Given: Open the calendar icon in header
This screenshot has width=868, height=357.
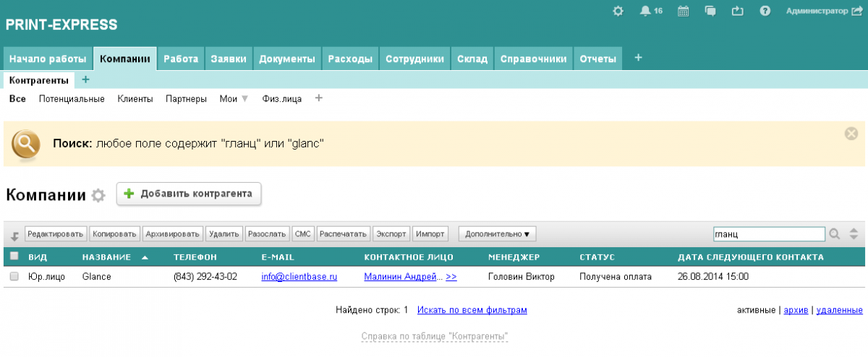Looking at the screenshot, I should click(683, 11).
